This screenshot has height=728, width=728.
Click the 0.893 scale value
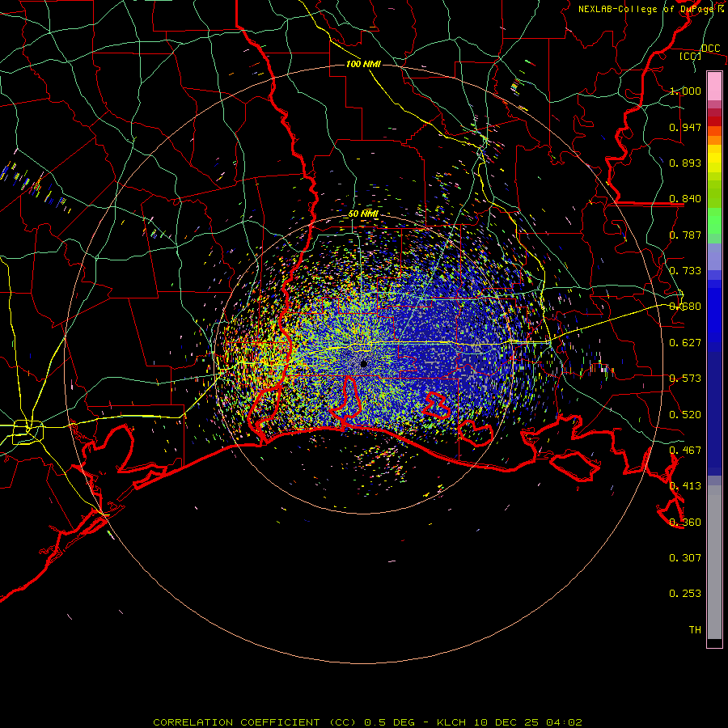[685, 163]
